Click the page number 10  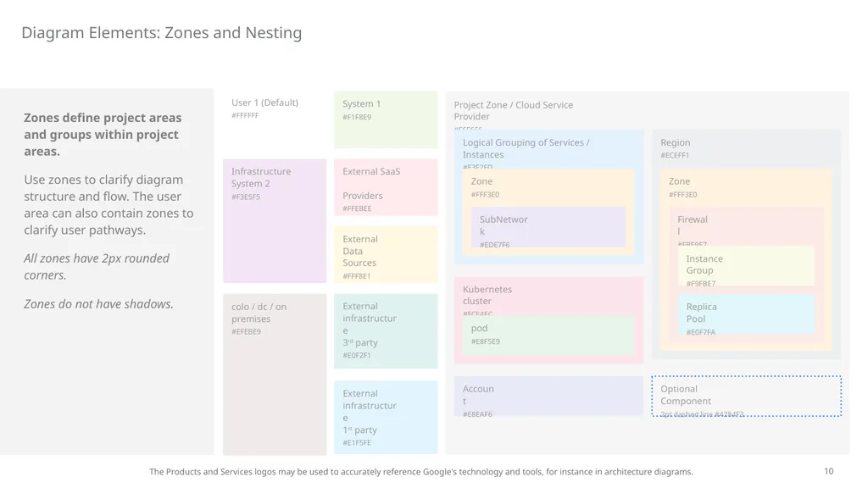tap(829, 471)
